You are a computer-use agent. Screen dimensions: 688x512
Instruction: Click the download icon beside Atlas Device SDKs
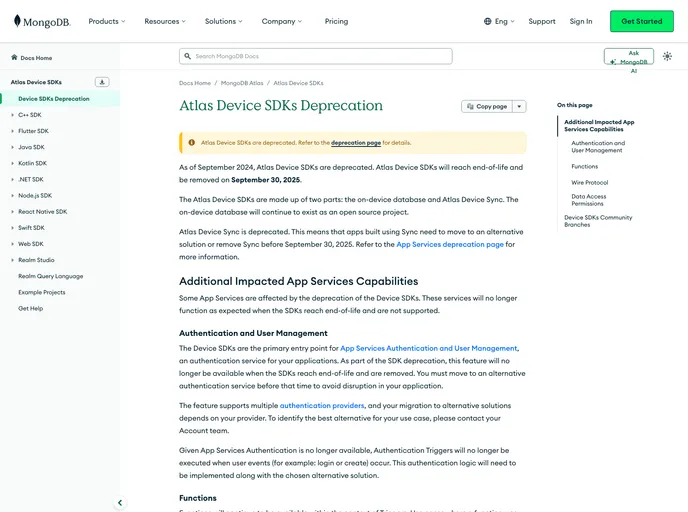point(102,82)
